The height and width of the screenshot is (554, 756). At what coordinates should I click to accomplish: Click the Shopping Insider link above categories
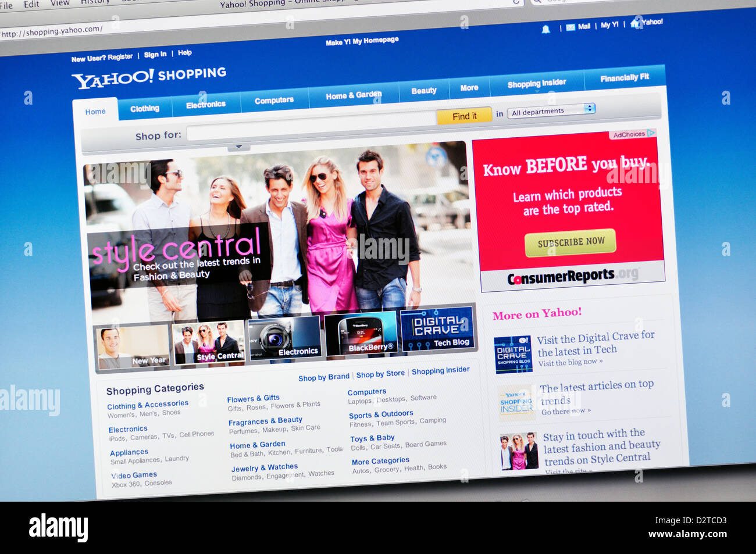pyautogui.click(x=440, y=370)
